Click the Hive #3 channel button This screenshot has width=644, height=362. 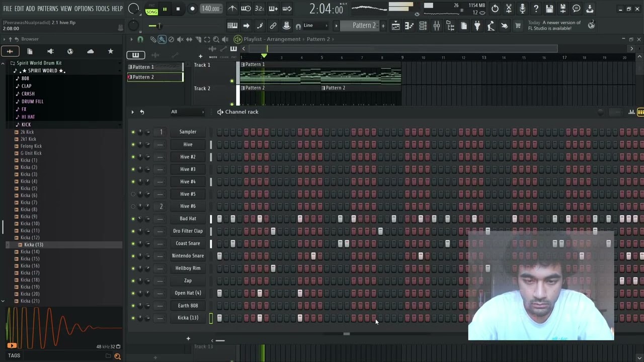(x=188, y=169)
